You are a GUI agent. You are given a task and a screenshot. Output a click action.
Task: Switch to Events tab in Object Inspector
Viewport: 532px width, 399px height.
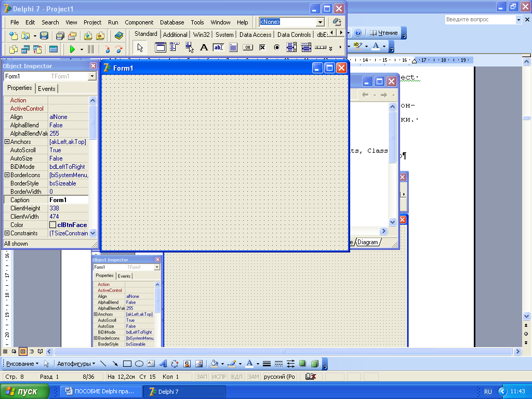point(46,88)
